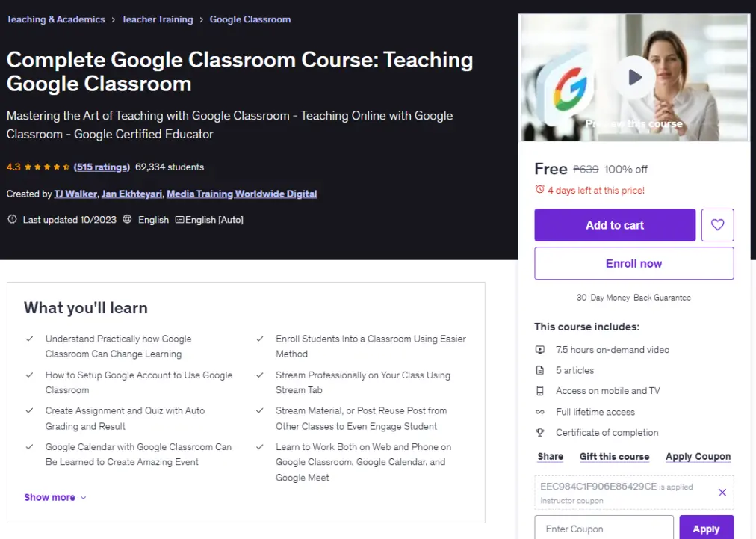Image resolution: width=756 pixels, height=539 pixels.
Task: Open the 515 ratings link
Action: (102, 167)
